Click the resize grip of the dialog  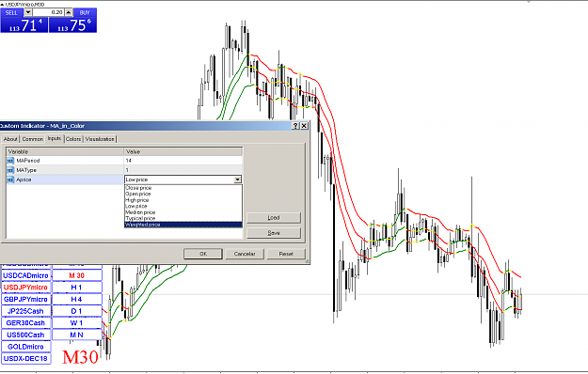pyautogui.click(x=308, y=261)
